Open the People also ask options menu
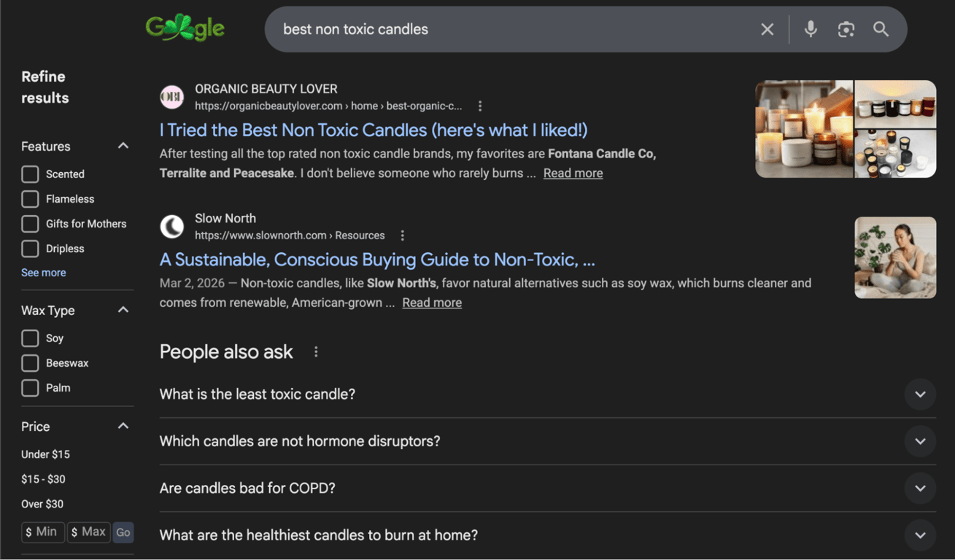 tap(315, 351)
